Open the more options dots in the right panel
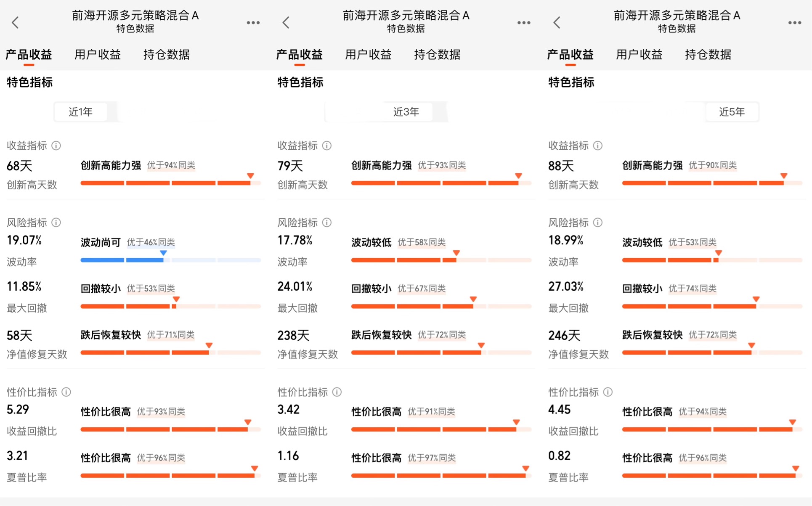The image size is (812, 506). coord(794,23)
